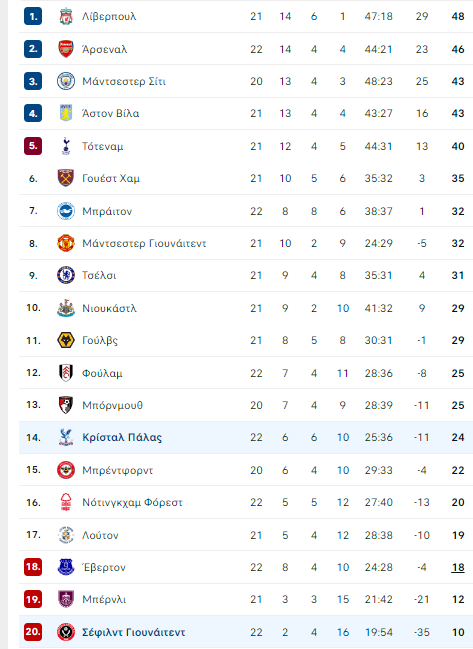
Task: Open the Μάντσεστερ Γιουνάιτεντ team link
Action: [x=144, y=243]
